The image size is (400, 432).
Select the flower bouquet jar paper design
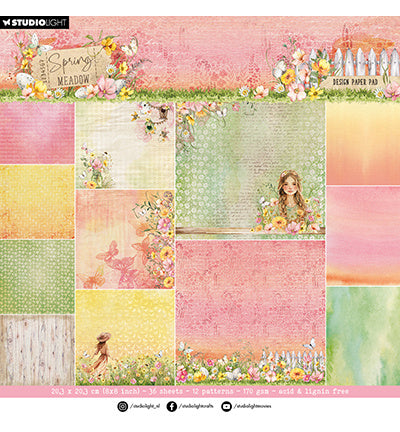click(x=125, y=145)
